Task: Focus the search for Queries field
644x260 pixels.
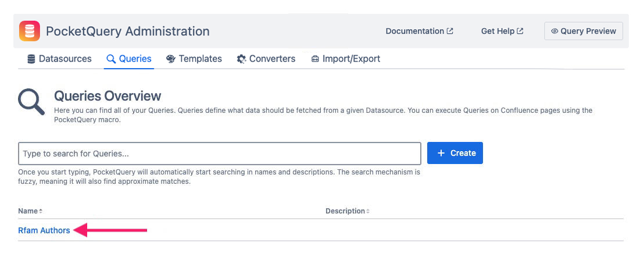Action: [219, 154]
